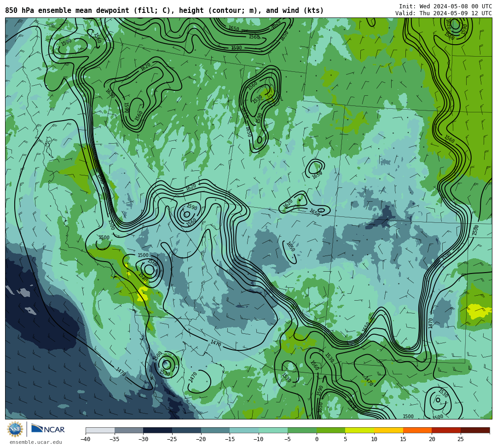Click the NSF logo
The image size is (497, 448).
15,429
